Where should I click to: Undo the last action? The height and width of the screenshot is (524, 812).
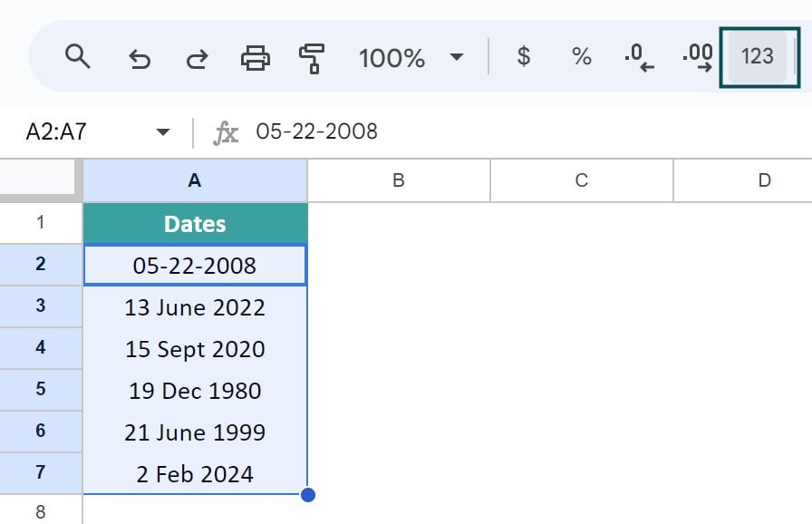point(140,59)
